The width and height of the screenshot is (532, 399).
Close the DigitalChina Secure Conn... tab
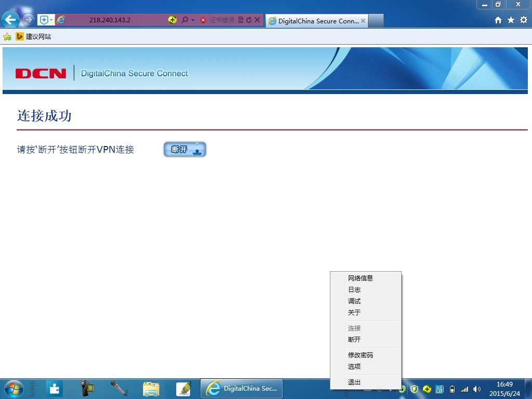tap(363, 21)
